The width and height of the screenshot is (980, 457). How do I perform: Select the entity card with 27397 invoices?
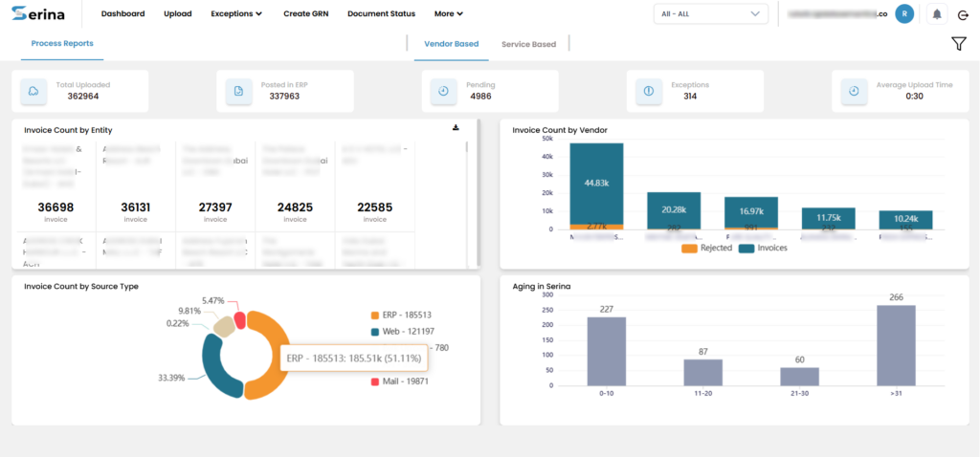pyautogui.click(x=215, y=186)
